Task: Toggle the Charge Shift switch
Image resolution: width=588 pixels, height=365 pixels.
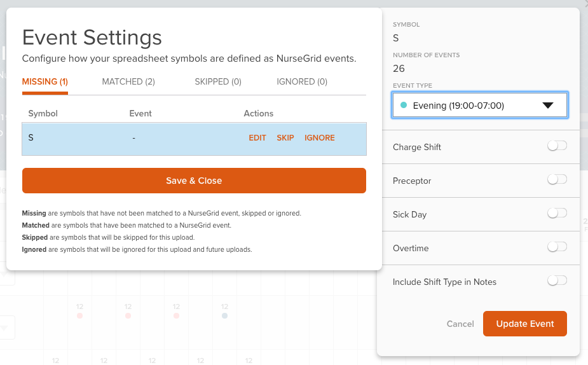Action: [557, 146]
